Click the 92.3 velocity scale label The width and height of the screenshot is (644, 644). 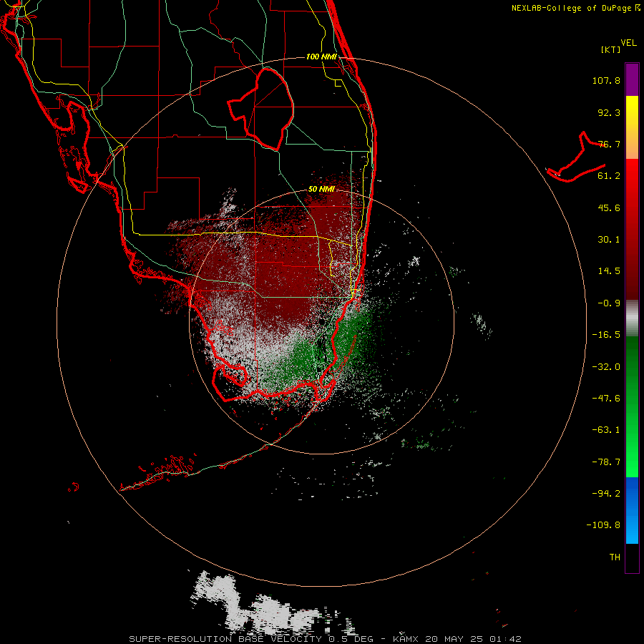609,112
